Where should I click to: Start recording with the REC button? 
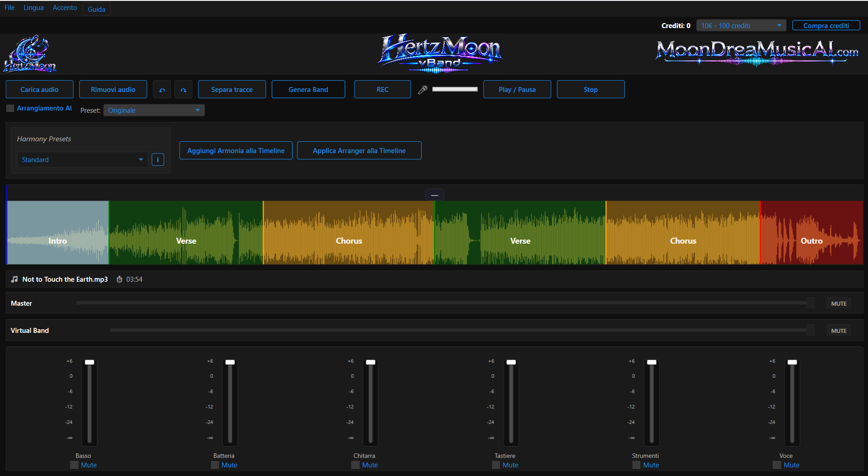(383, 90)
